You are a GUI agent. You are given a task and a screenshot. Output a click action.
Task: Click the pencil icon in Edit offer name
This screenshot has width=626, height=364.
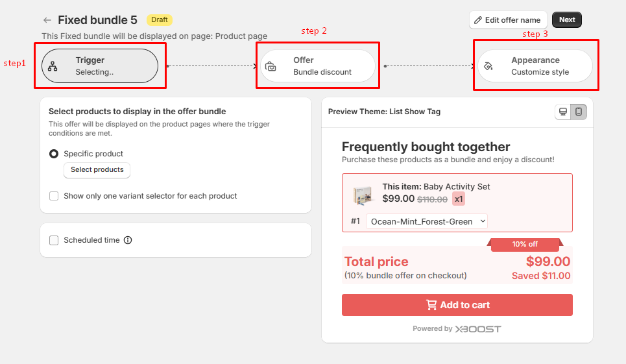(x=478, y=20)
